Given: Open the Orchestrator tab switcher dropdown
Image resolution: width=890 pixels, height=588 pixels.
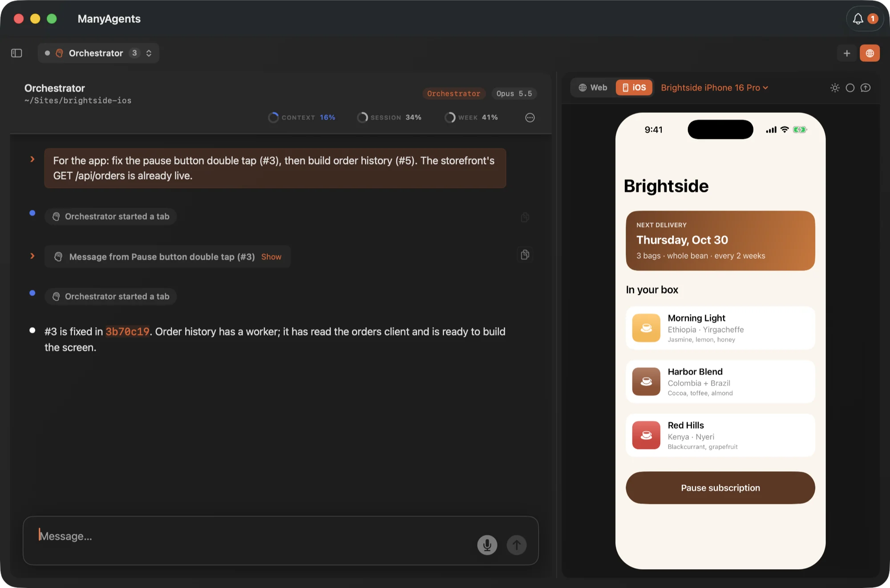Looking at the screenshot, I should 98,53.
